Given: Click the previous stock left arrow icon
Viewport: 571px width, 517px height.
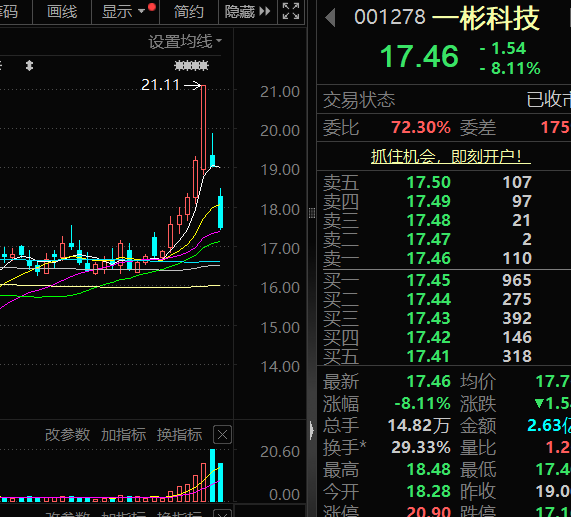Looking at the screenshot, I should 330,17.
